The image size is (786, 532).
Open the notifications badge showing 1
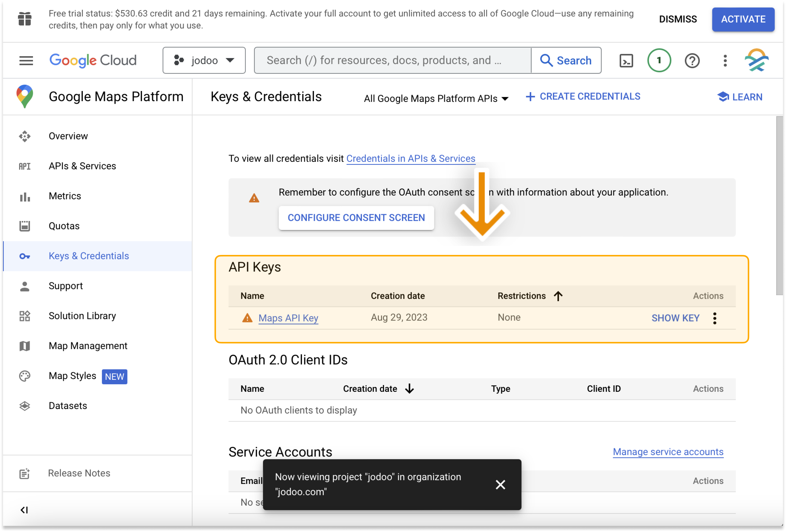coord(659,61)
